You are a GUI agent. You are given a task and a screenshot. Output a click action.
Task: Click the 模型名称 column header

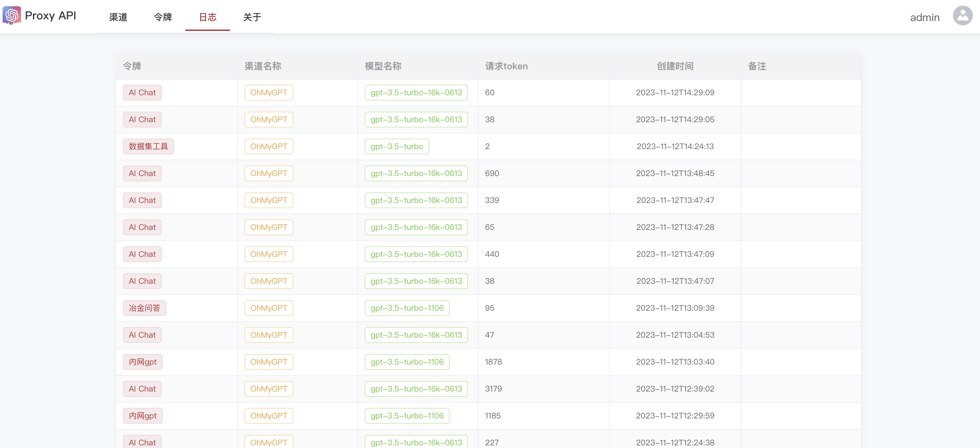pyautogui.click(x=383, y=66)
